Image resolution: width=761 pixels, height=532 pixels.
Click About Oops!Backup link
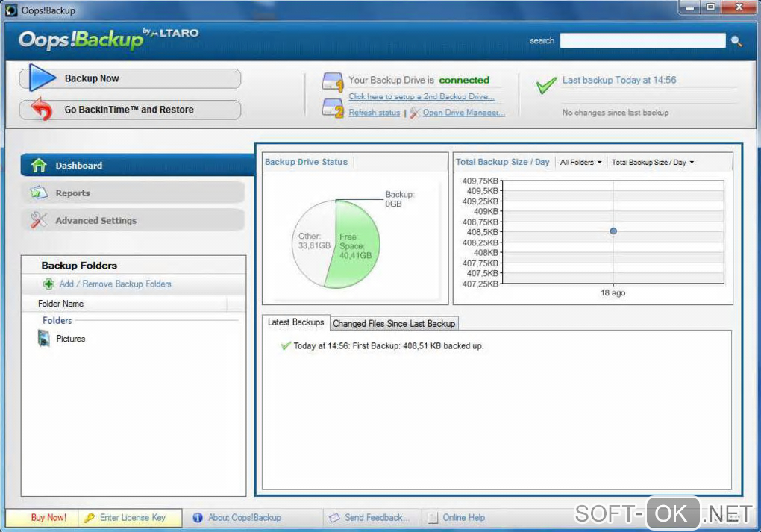pyautogui.click(x=245, y=517)
